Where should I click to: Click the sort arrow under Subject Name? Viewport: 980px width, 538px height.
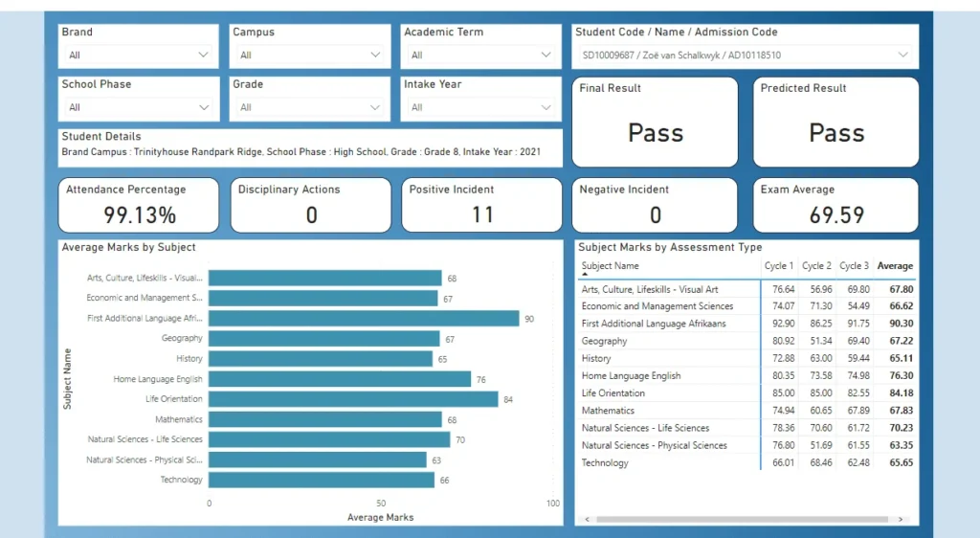pos(585,276)
